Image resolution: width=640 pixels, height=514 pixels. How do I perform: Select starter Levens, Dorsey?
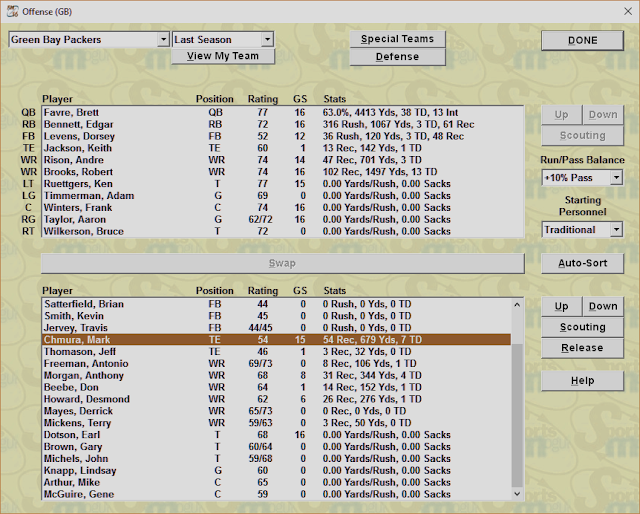(282, 136)
